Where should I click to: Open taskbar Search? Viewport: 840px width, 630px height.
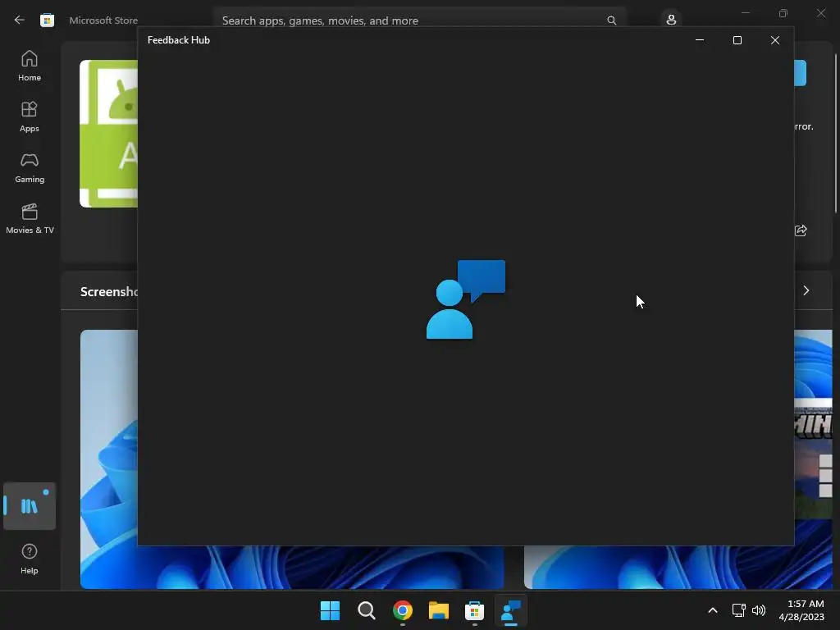click(367, 610)
